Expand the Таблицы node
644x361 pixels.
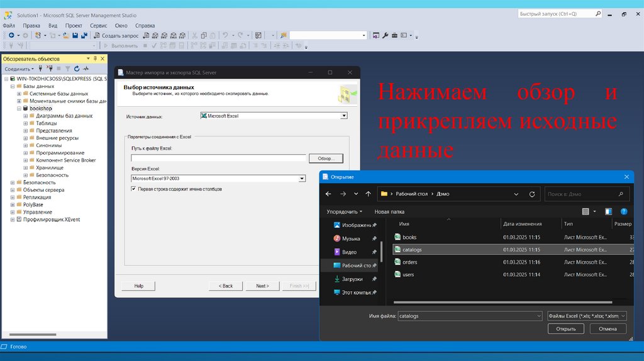tap(25, 123)
